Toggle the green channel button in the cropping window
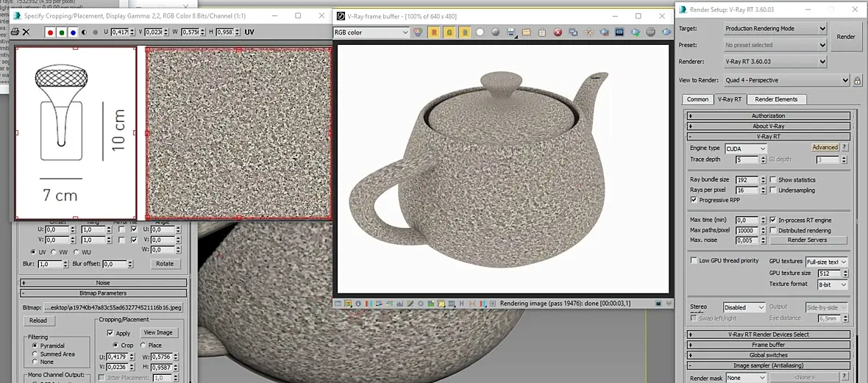Viewport: 868px width, 383px height. click(x=62, y=32)
